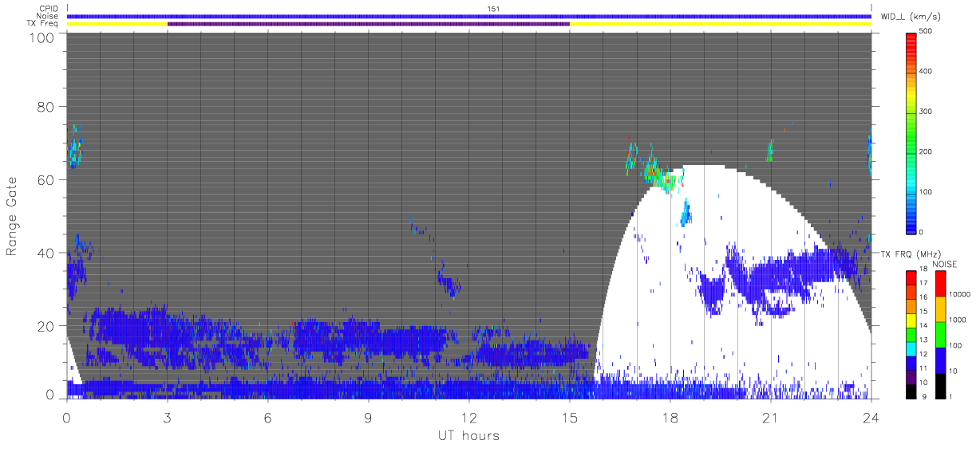Click the x-axis tick label 12
Viewport: 980px width, 452px height.
tap(468, 418)
